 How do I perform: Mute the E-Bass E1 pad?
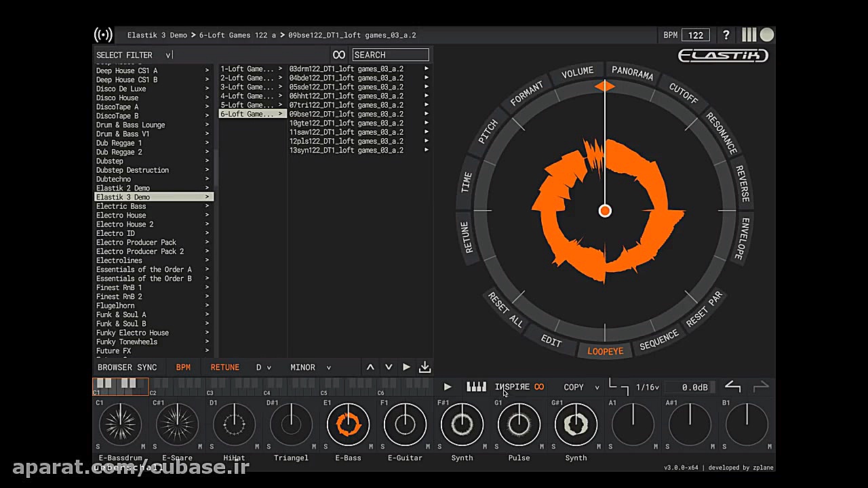tap(371, 447)
